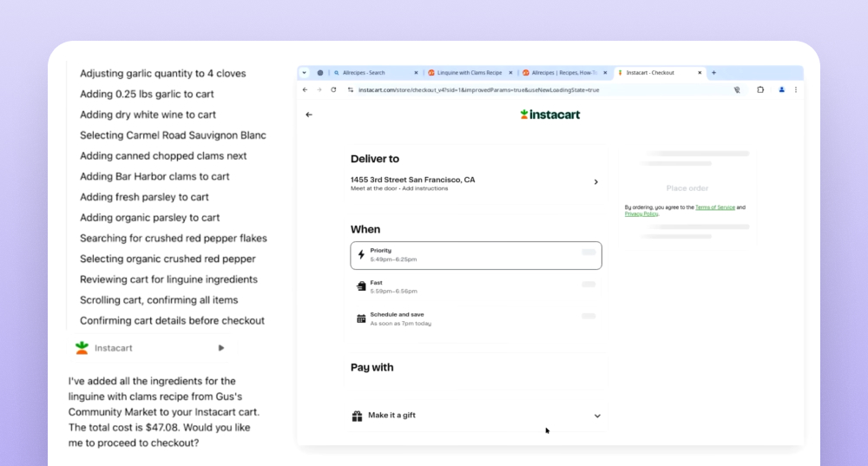868x466 pixels.
Task: Click the browser forward arrow
Action: click(x=319, y=89)
